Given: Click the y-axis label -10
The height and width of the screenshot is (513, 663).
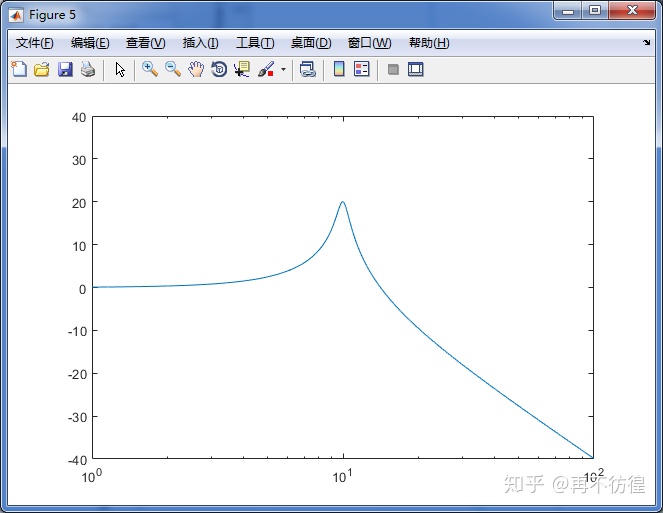Looking at the screenshot, I should point(77,331).
